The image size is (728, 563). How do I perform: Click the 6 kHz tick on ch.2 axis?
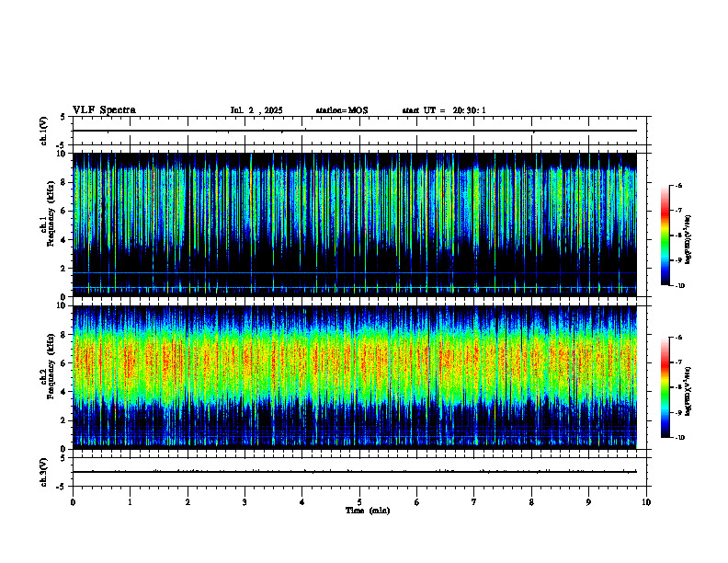coord(64,363)
